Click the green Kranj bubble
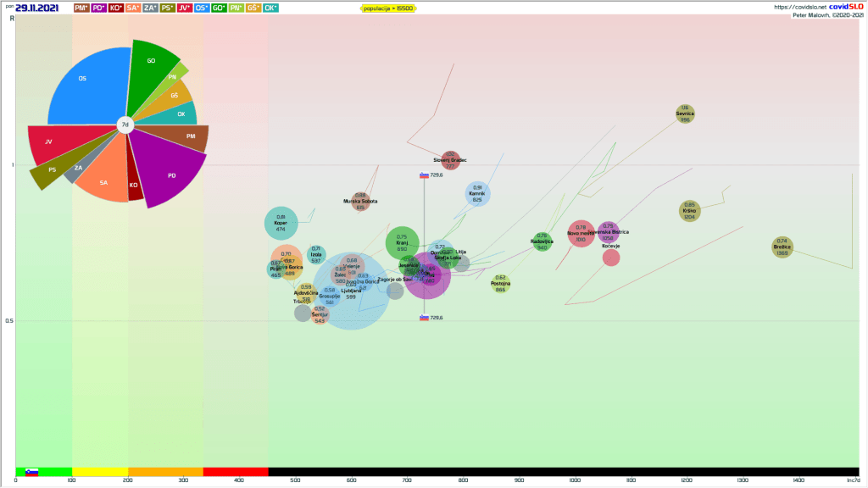The image size is (868, 488). 402,243
